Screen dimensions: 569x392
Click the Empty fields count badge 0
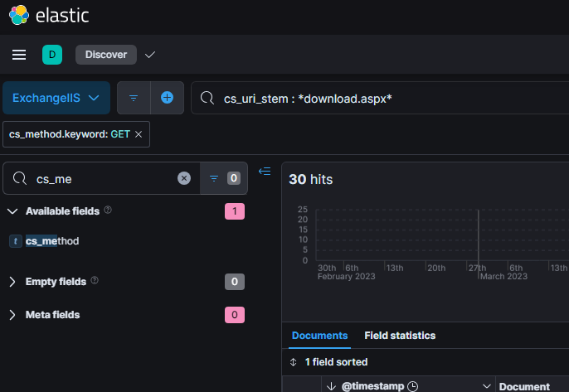[x=235, y=282]
